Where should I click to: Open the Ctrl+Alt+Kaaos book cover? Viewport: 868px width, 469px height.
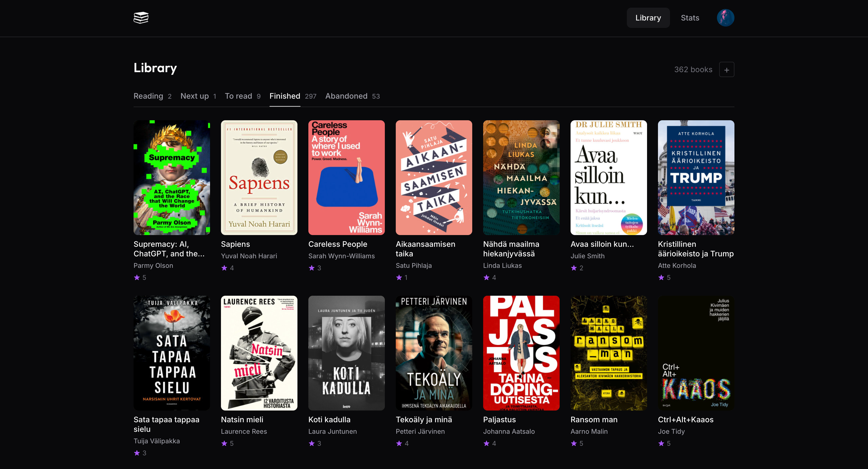pos(696,353)
